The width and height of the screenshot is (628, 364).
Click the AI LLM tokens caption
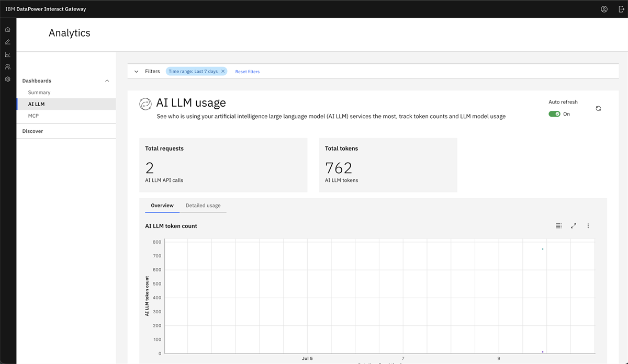pyautogui.click(x=342, y=180)
